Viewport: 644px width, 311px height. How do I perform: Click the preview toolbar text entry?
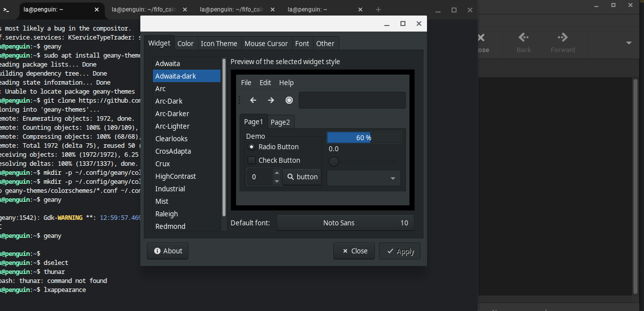pos(352,100)
